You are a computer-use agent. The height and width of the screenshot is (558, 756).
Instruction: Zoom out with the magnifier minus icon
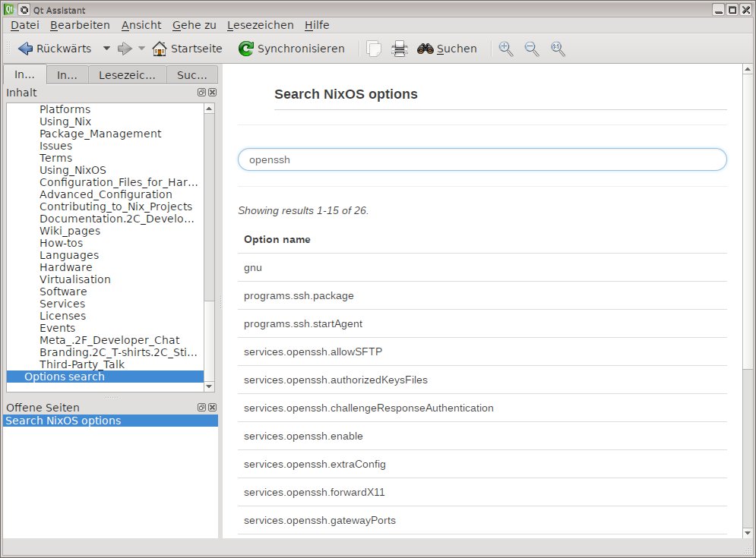click(x=532, y=49)
